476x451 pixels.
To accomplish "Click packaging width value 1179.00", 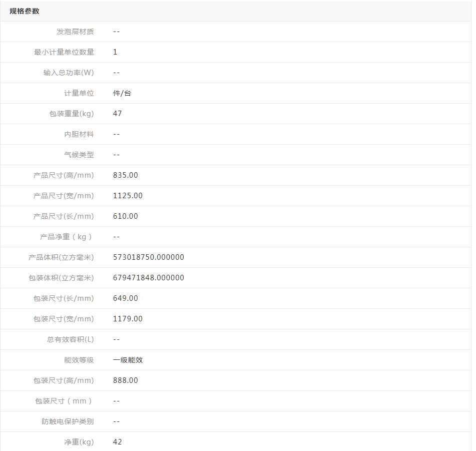I will point(128,319).
